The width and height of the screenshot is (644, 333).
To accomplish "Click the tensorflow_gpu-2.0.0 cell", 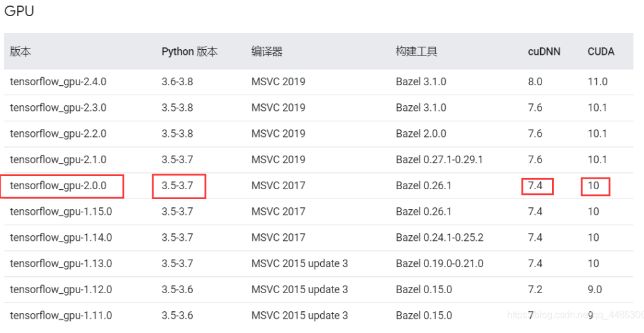I will coord(58,185).
